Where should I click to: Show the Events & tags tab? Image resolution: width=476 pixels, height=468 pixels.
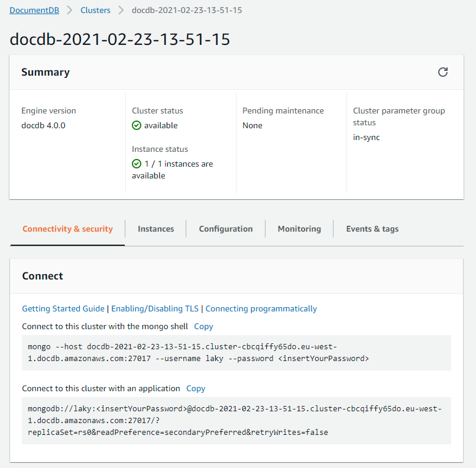[x=372, y=229]
